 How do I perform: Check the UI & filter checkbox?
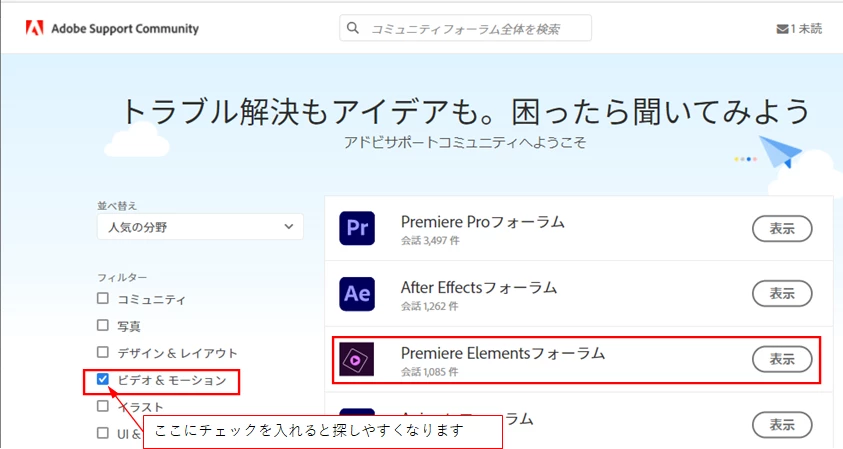point(103,432)
